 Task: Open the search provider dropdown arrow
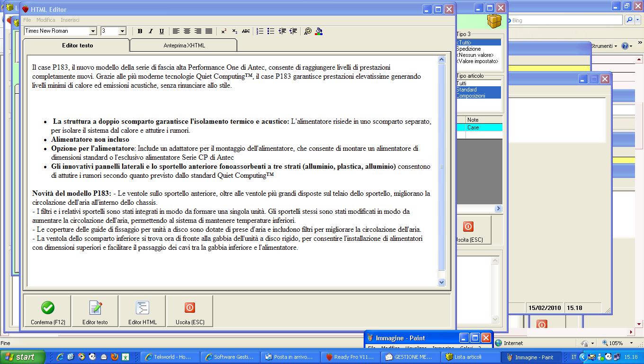pyautogui.click(x=638, y=20)
